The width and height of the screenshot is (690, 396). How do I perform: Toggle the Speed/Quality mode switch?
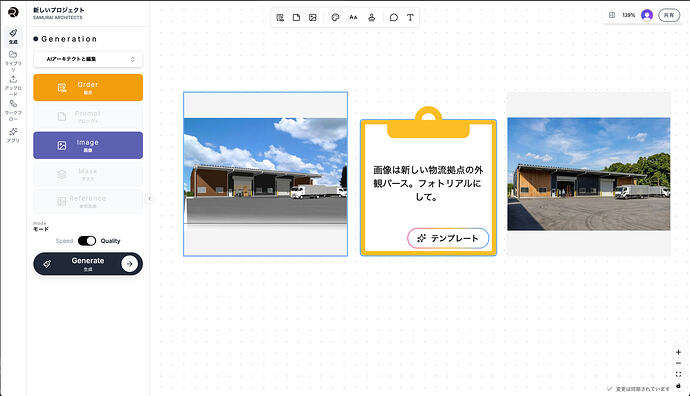click(87, 241)
